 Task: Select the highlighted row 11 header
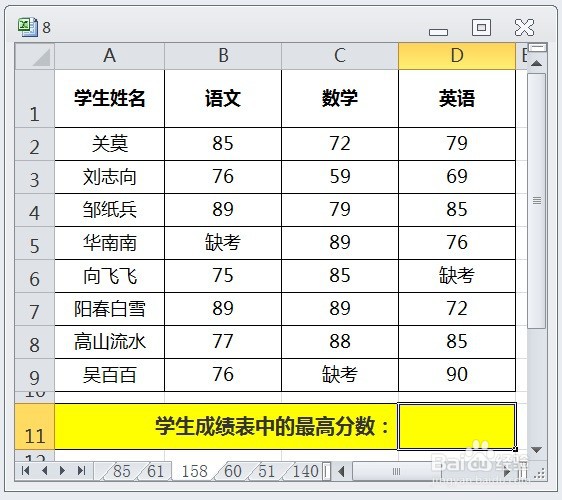35,427
